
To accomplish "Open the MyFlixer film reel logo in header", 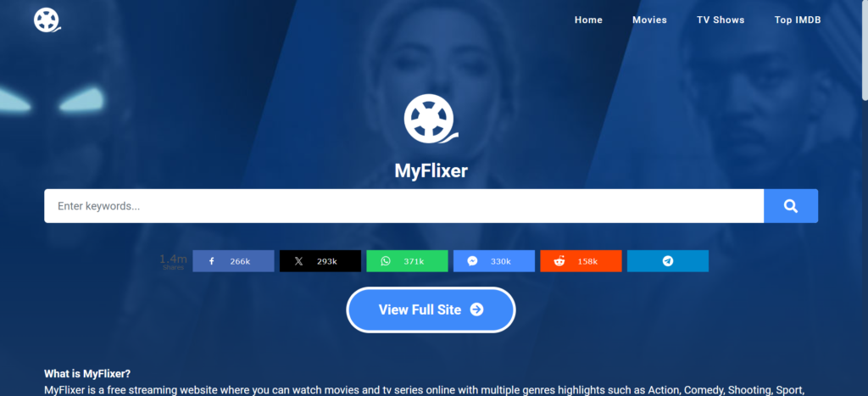I will pyautogui.click(x=47, y=20).
